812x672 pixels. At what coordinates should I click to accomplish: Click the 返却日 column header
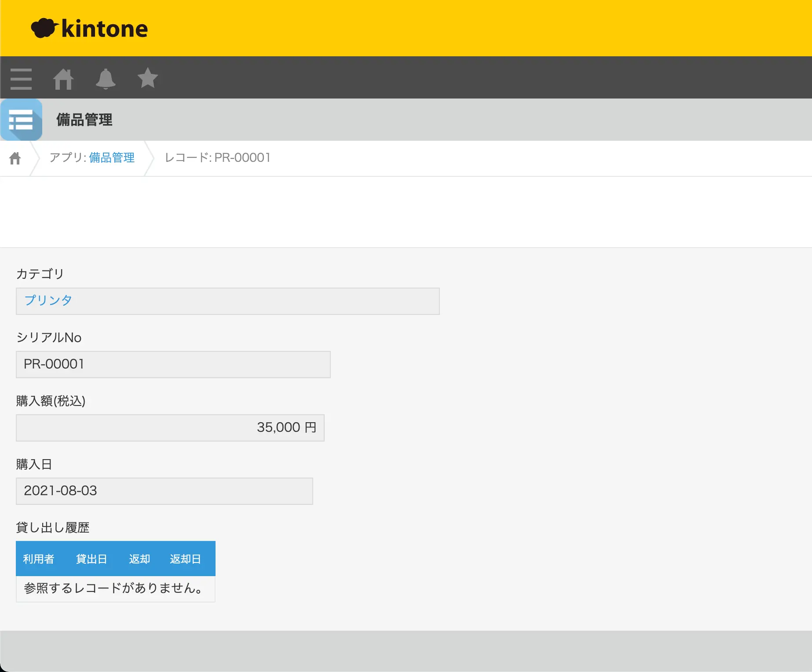(186, 559)
